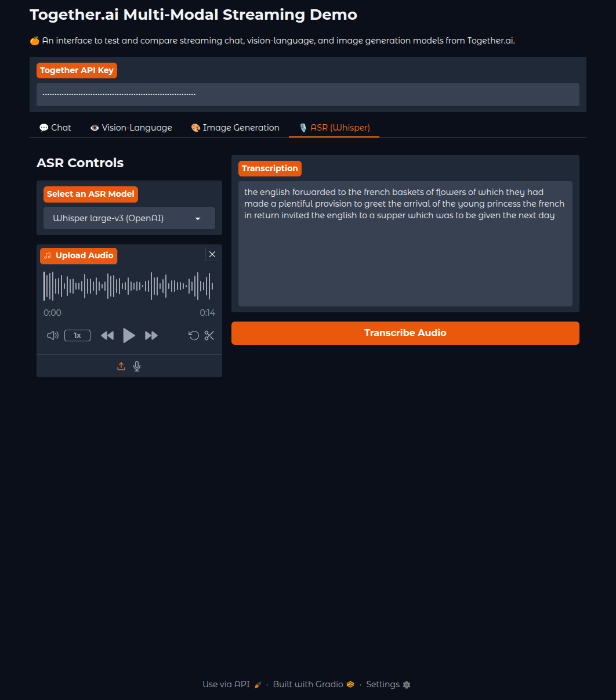The width and height of the screenshot is (616, 700).
Task: Trim the audio using the scissors icon
Action: point(209,335)
